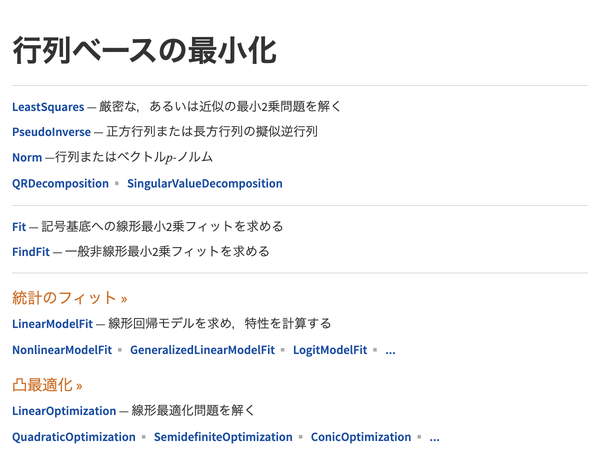Open the LeastSquares function link
The height and width of the screenshot is (467, 600).
point(48,107)
